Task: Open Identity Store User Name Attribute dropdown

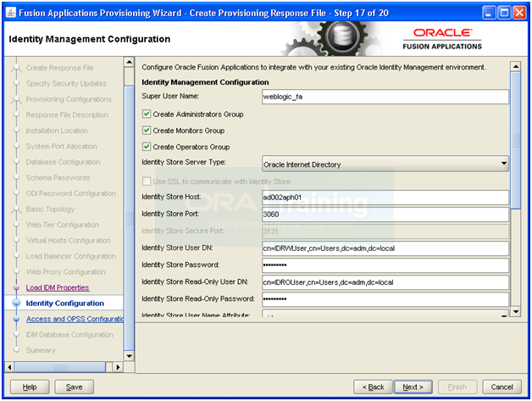Action: click(x=385, y=314)
